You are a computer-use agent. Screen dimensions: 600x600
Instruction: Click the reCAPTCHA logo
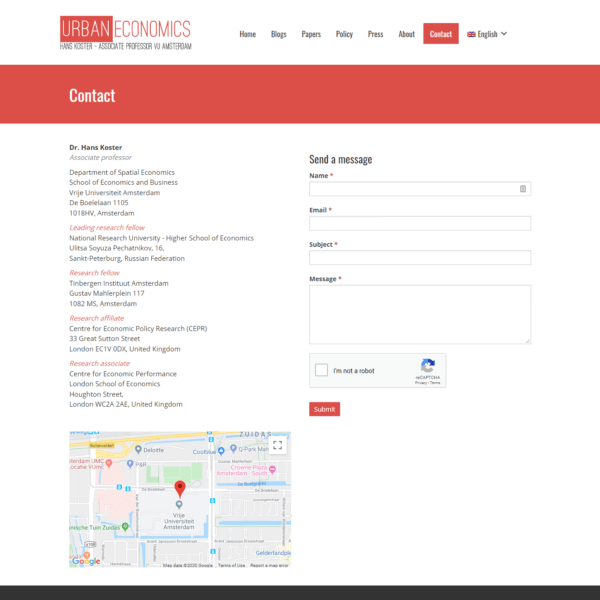[428, 367]
